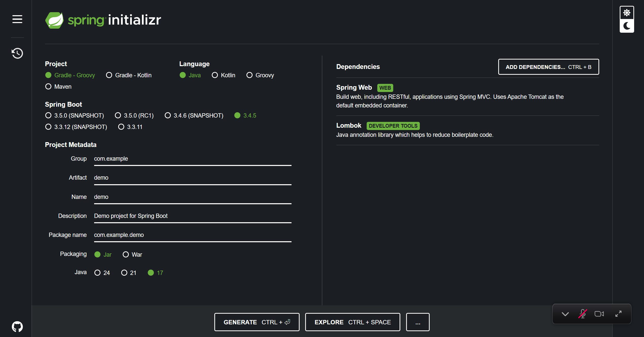Switch to dark theme moon icon
Screen dimensions: 644x337
tap(627, 26)
